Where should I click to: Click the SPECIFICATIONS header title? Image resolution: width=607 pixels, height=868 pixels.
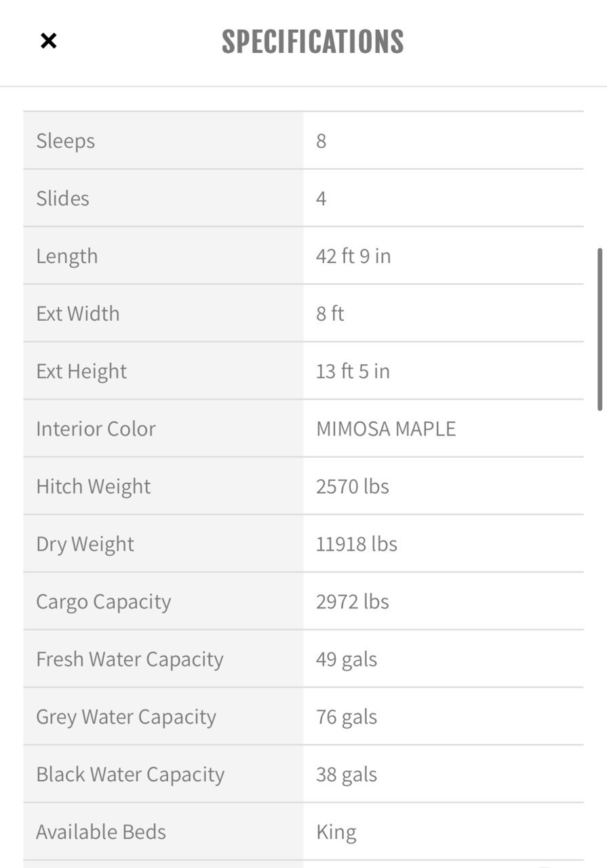coord(313,42)
